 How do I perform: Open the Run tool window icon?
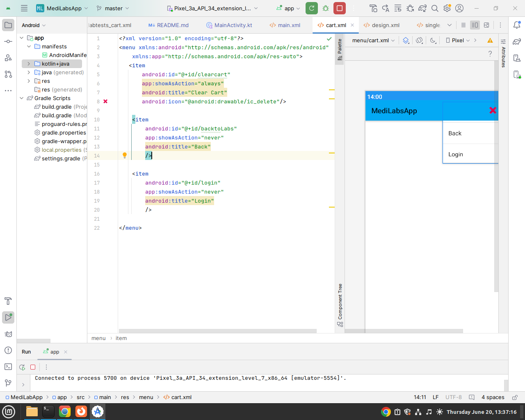(x=8, y=317)
